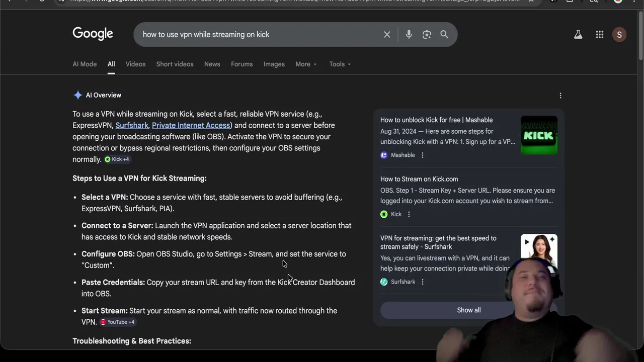Open AI Overview three-dot options
This screenshot has height=362, width=644.
pyautogui.click(x=560, y=96)
